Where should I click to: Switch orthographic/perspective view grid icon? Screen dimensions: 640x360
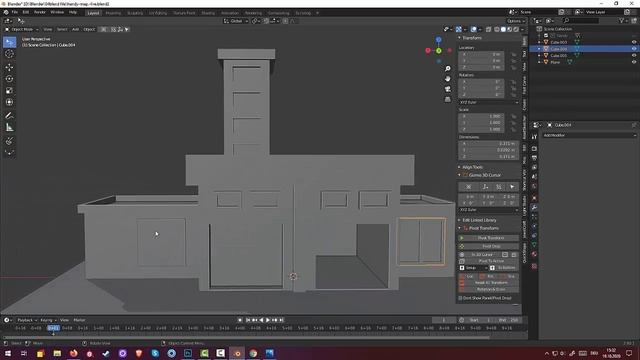click(x=448, y=99)
